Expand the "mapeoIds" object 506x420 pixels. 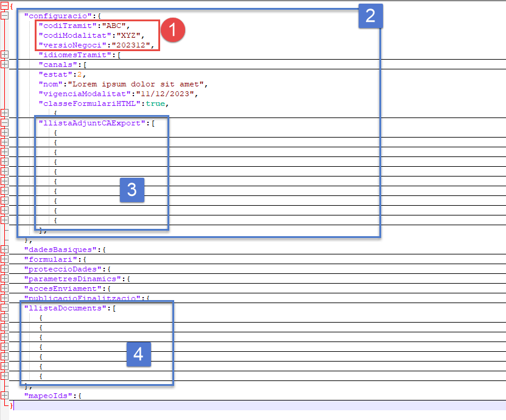point(4,396)
